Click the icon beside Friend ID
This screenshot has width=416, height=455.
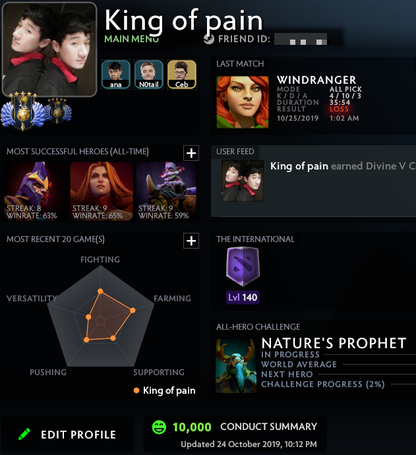click(x=209, y=39)
